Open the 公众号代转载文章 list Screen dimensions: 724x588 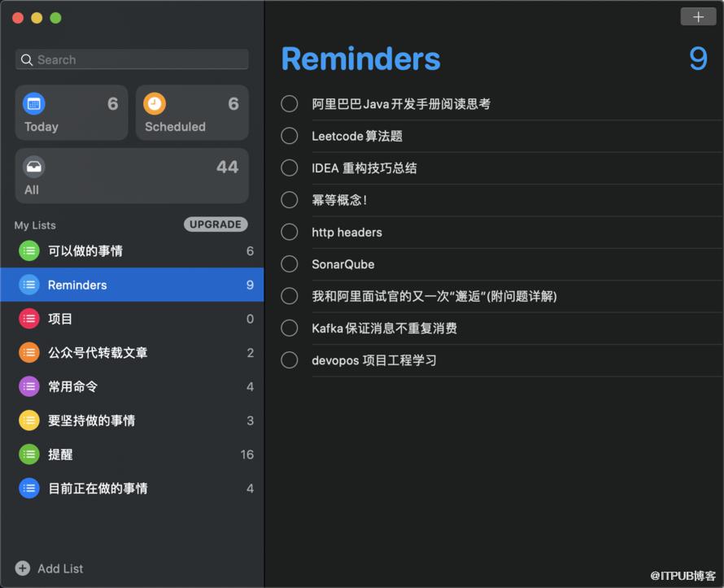(132, 353)
